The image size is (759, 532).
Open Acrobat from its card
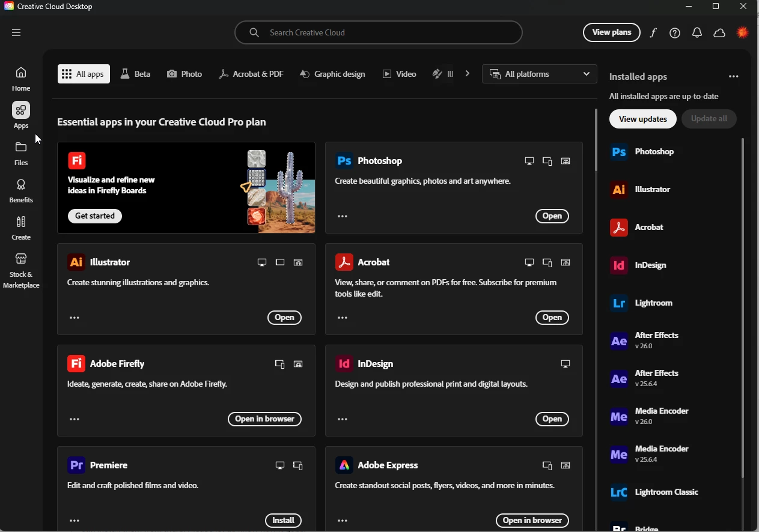pyautogui.click(x=552, y=318)
